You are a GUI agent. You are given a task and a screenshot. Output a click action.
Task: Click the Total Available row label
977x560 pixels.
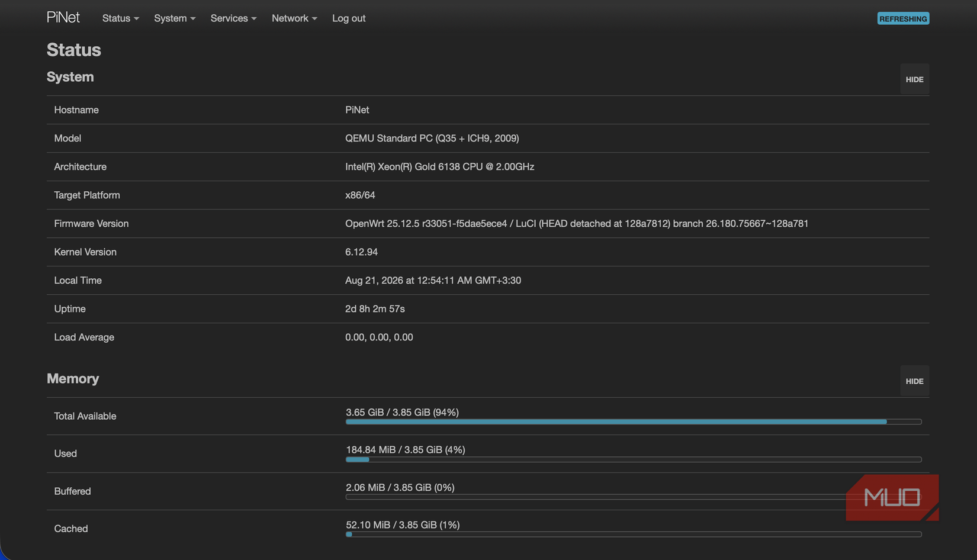(85, 416)
